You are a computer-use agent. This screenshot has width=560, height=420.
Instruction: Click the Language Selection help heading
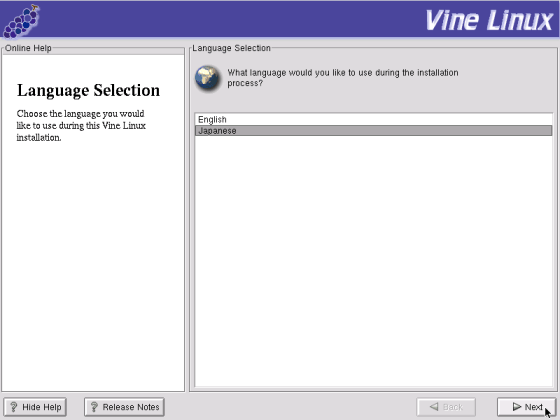(x=88, y=90)
